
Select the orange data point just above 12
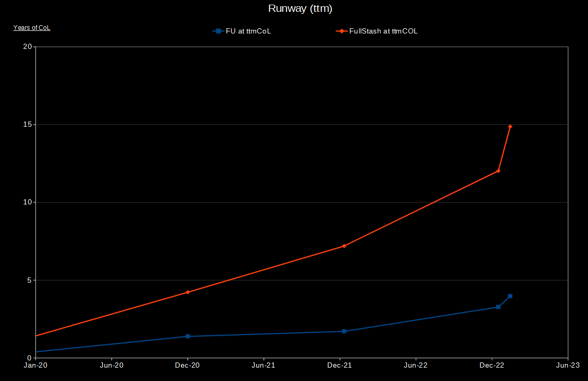point(498,171)
